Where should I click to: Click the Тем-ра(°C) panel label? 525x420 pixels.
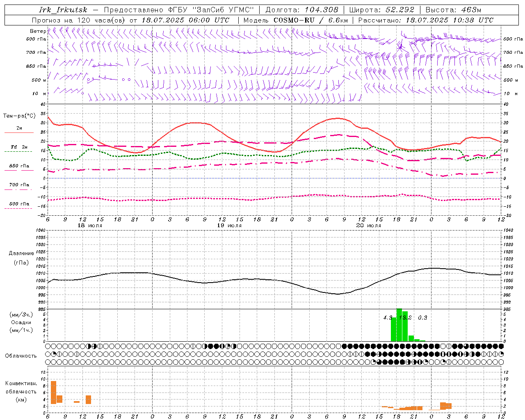[x=19, y=116]
